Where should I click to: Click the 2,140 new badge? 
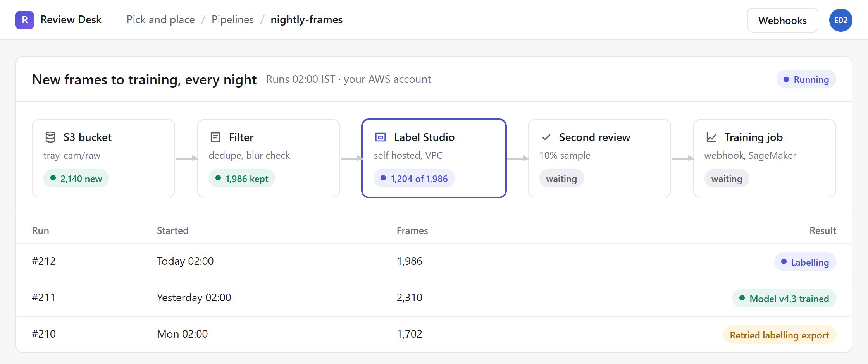[76, 179]
